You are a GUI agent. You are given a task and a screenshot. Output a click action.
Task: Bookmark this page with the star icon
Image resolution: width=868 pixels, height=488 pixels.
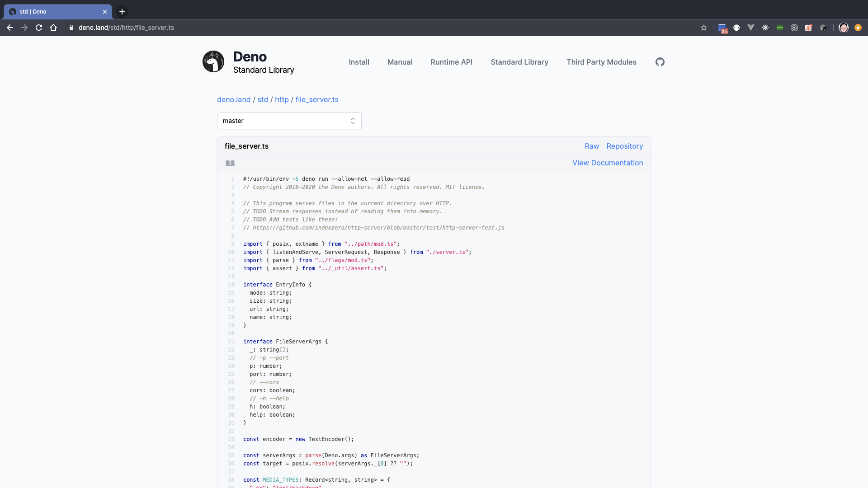[704, 28]
